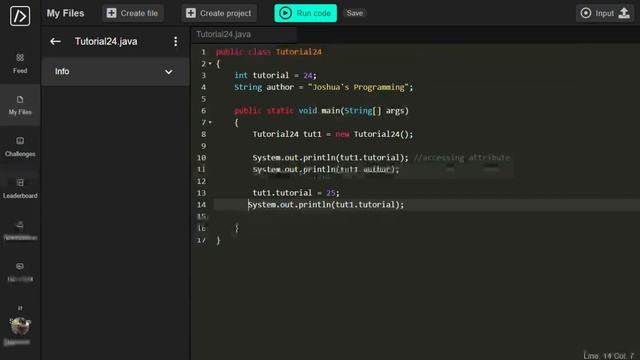Open the Challenges sidebar section
Viewport: 640px width, 360px height.
[x=20, y=147]
